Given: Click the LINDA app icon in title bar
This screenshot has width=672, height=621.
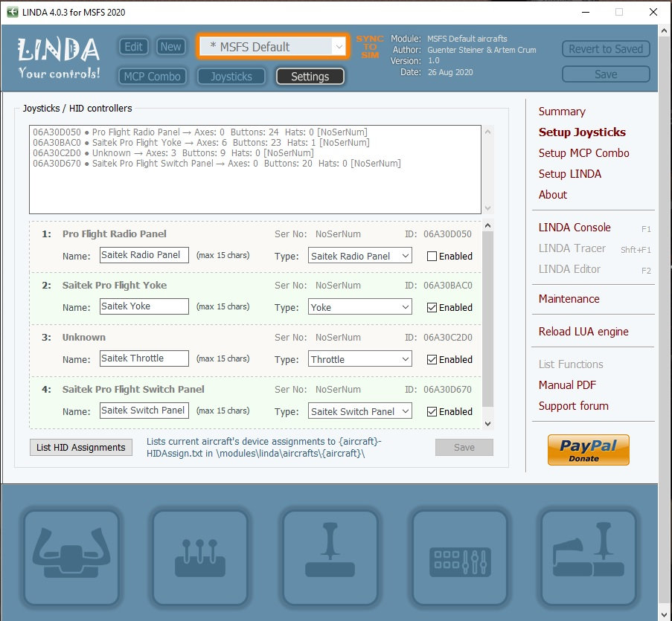Looking at the screenshot, I should pyautogui.click(x=13, y=12).
